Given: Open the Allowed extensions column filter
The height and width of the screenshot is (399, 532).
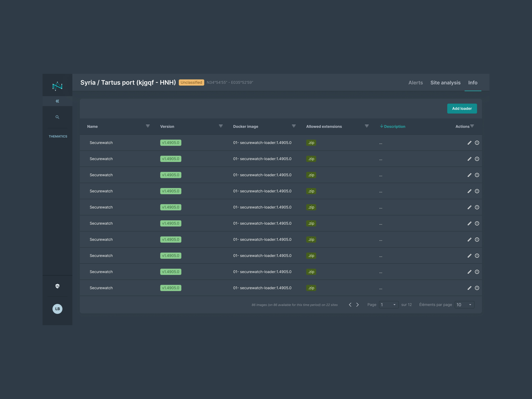Looking at the screenshot, I should tap(367, 126).
